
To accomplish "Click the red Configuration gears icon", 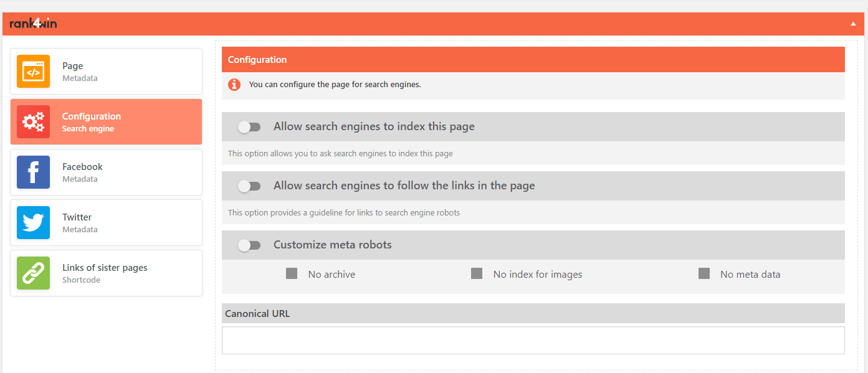I will point(33,122).
